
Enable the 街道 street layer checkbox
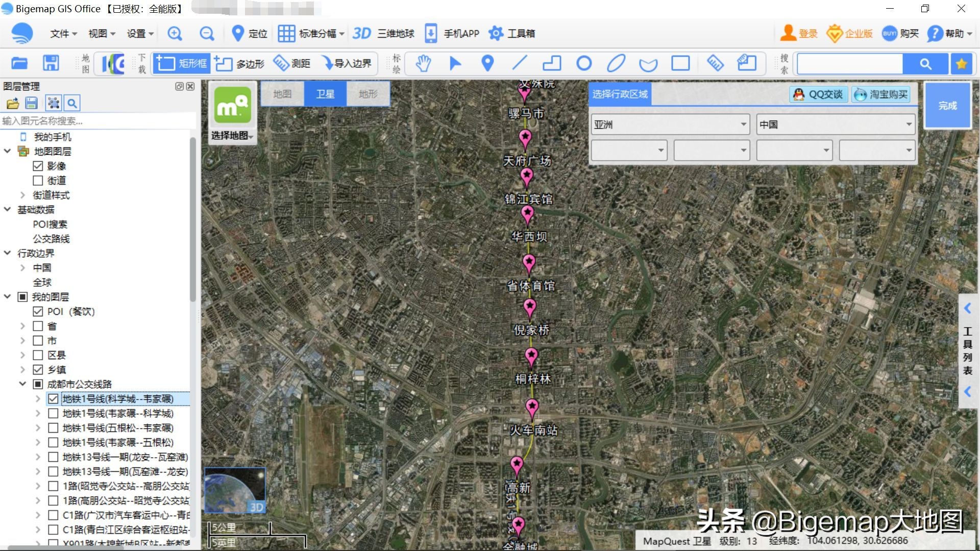coord(38,180)
